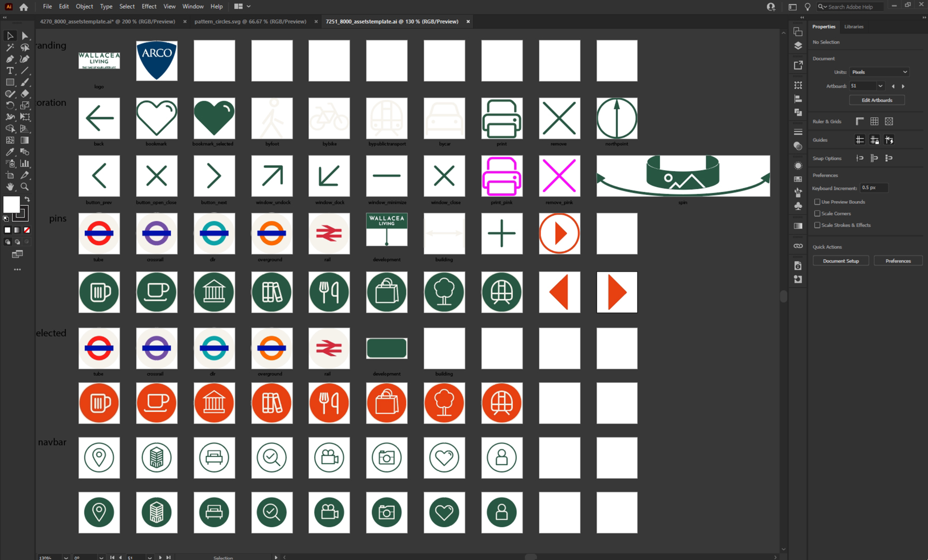Click the Edit Artboards button

coord(877,100)
